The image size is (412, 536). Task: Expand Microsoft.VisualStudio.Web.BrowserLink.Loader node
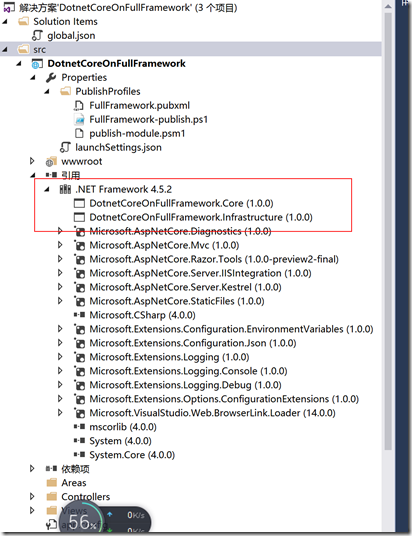click(60, 413)
